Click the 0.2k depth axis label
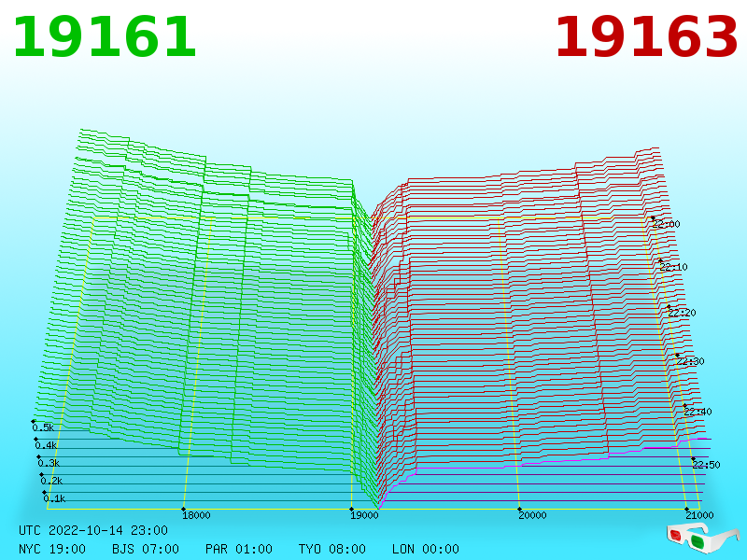Viewport: 747px width, 560px height. 51,481
